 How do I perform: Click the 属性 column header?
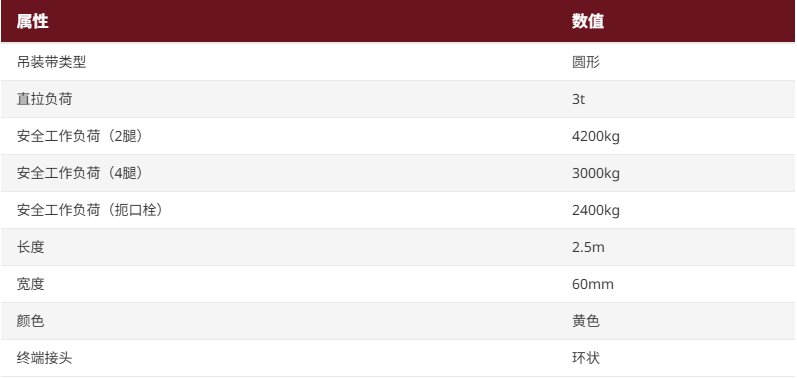(x=33, y=21)
